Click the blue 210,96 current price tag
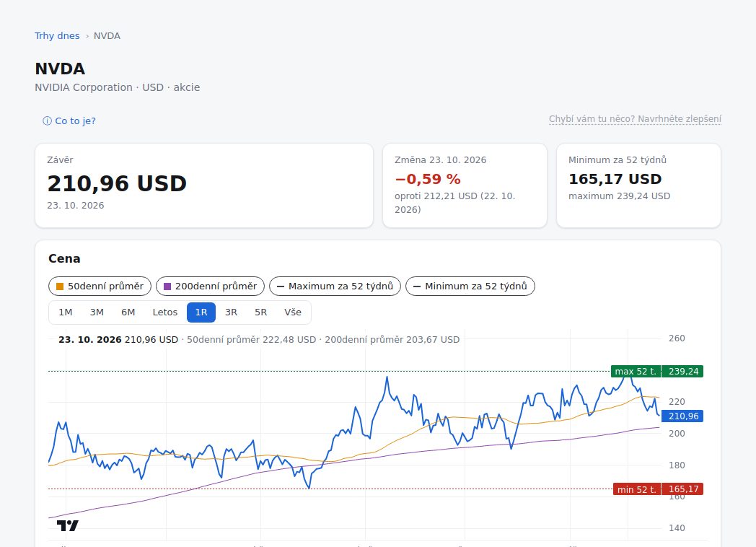756x547 pixels. pyautogui.click(x=682, y=416)
